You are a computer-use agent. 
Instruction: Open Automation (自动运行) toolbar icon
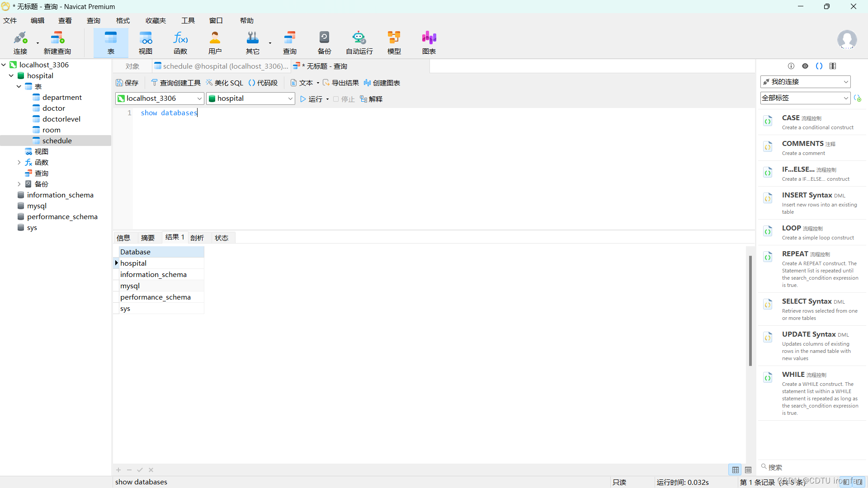[359, 43]
